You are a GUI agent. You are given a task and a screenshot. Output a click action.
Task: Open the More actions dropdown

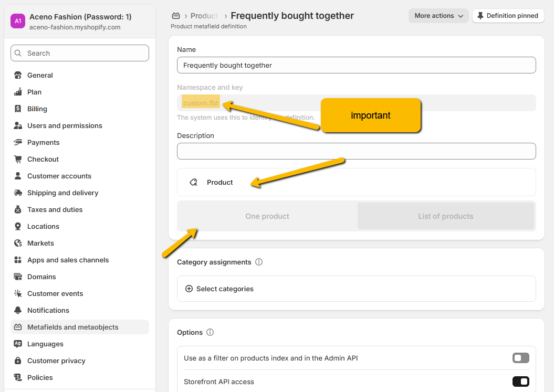point(438,16)
